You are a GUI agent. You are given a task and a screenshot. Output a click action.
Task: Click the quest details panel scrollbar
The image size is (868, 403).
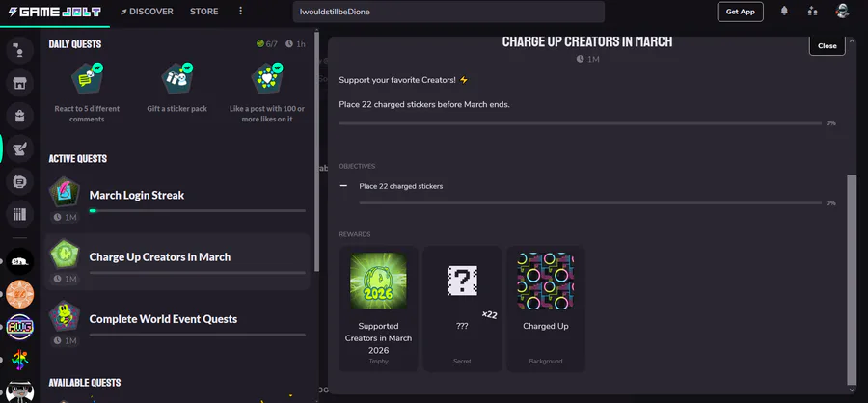tap(852, 280)
